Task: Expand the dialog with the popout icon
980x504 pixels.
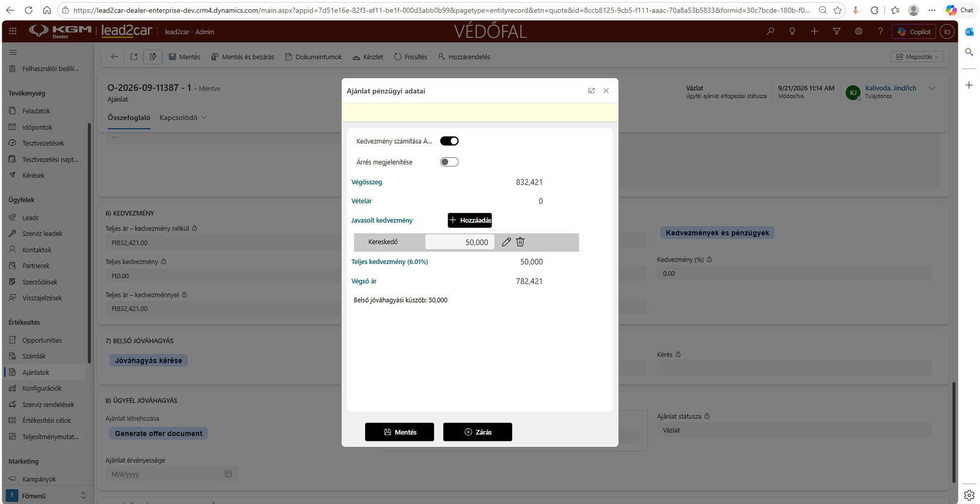Action: click(591, 91)
